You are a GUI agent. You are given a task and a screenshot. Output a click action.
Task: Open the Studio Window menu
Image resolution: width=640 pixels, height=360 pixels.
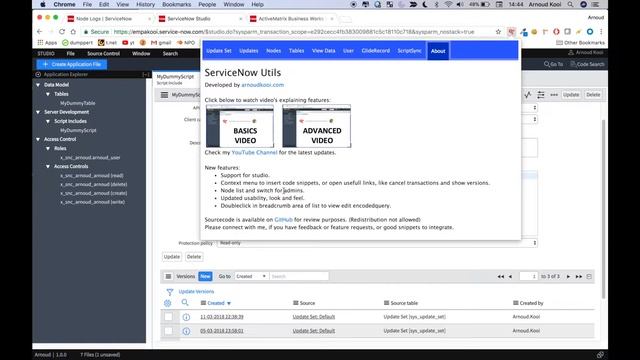tap(141, 53)
